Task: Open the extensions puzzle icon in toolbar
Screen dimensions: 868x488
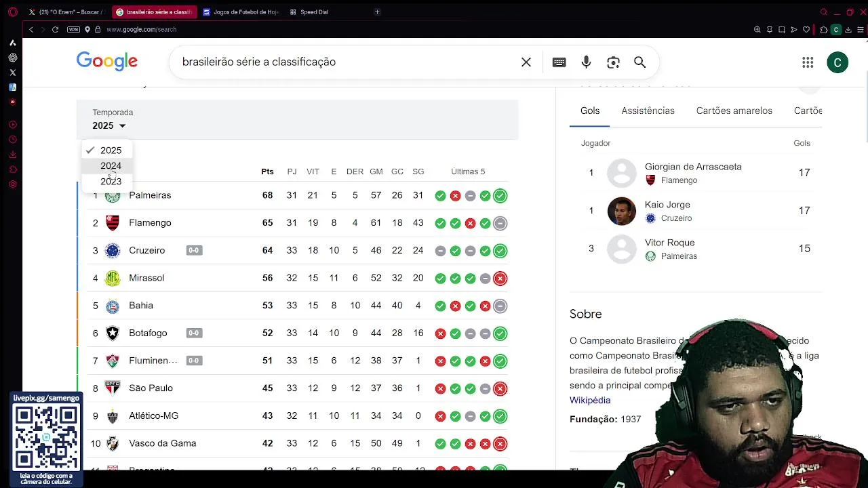Action: pyautogui.click(x=823, y=29)
